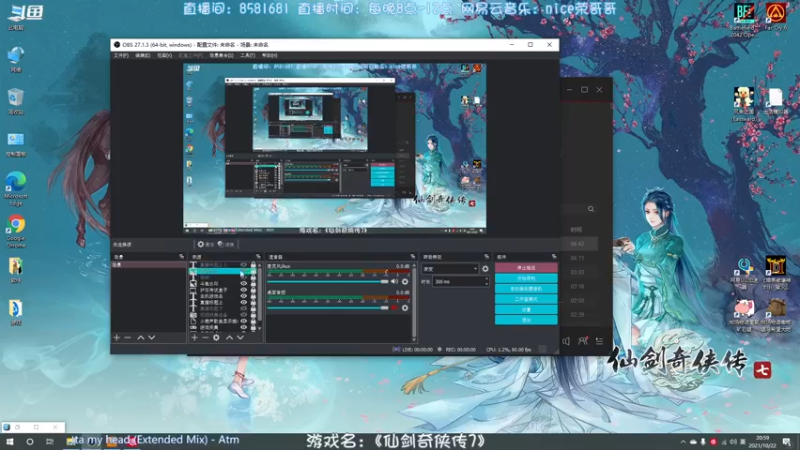800x450 pixels.
Task: Click the volume icon in the music player window
Action: tap(566, 341)
